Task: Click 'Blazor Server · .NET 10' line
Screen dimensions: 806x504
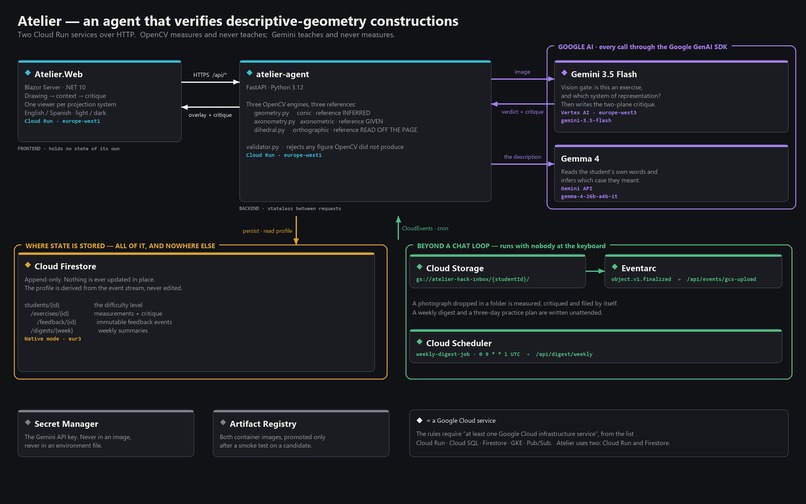Action: pos(55,87)
